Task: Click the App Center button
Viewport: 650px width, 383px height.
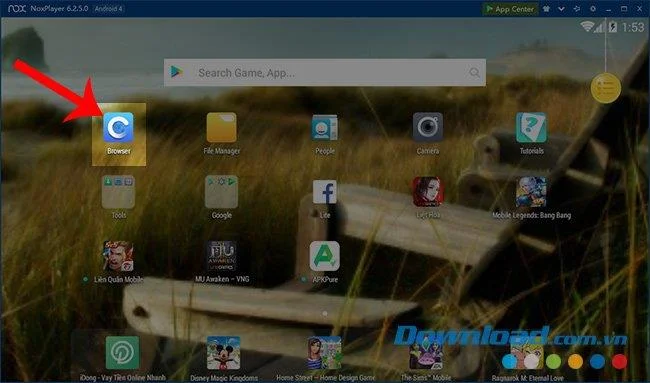Action: (510, 9)
